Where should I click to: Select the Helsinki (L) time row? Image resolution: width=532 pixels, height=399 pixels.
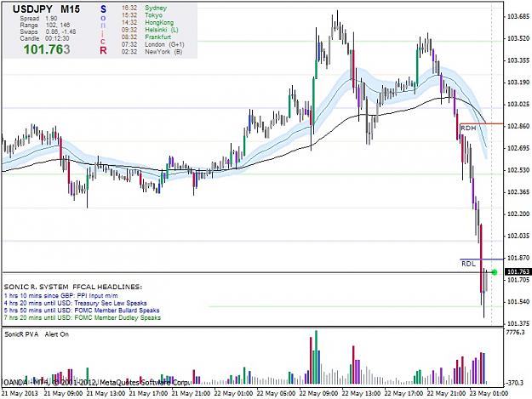tap(150, 30)
